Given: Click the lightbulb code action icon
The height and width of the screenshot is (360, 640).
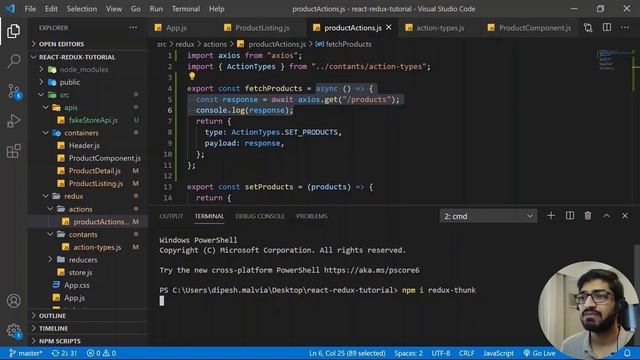Looking at the screenshot, I should [x=192, y=76].
